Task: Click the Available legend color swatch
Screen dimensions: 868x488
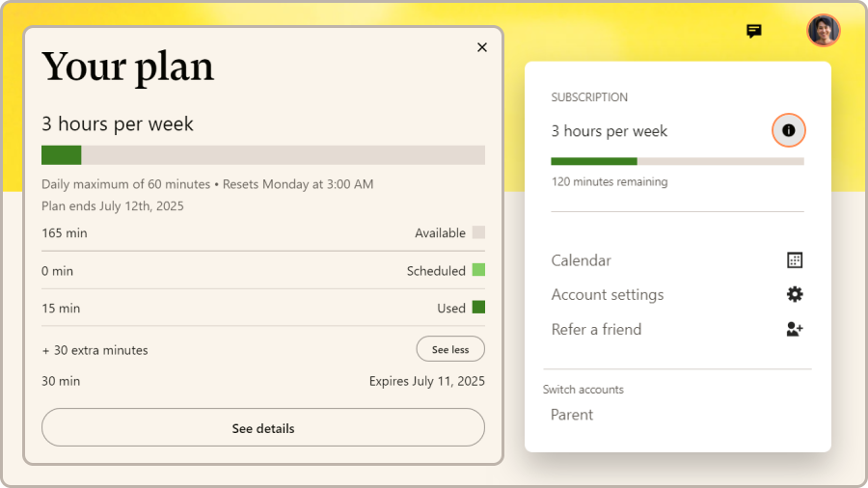Action: coord(478,233)
